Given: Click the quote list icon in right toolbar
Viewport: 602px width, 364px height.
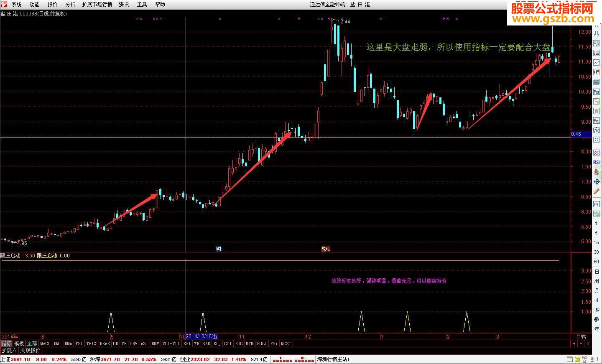Looking at the screenshot, I should 597,43.
